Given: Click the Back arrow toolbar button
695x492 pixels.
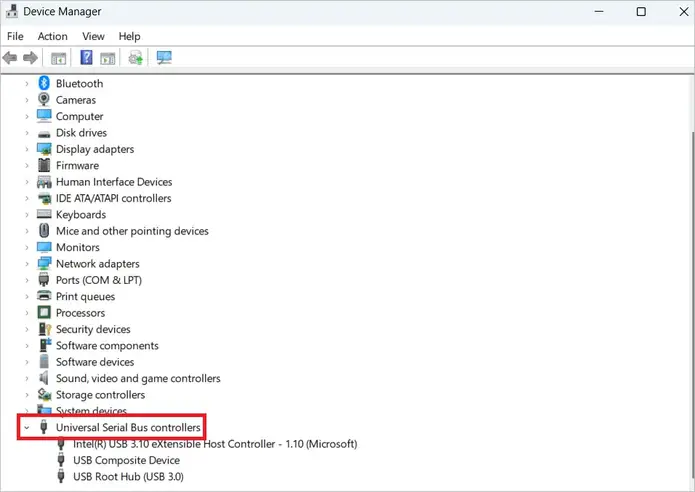Looking at the screenshot, I should tap(10, 58).
